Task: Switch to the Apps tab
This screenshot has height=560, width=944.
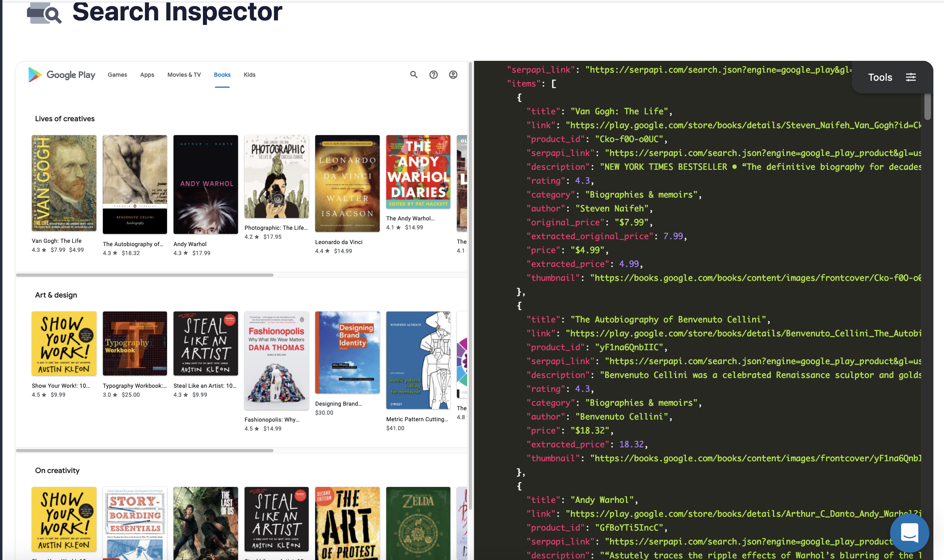Action: (x=147, y=75)
